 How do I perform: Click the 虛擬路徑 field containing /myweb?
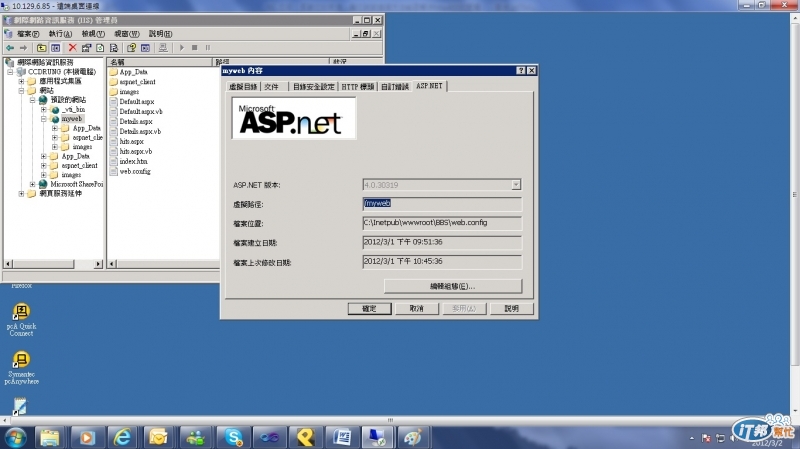(x=442, y=204)
